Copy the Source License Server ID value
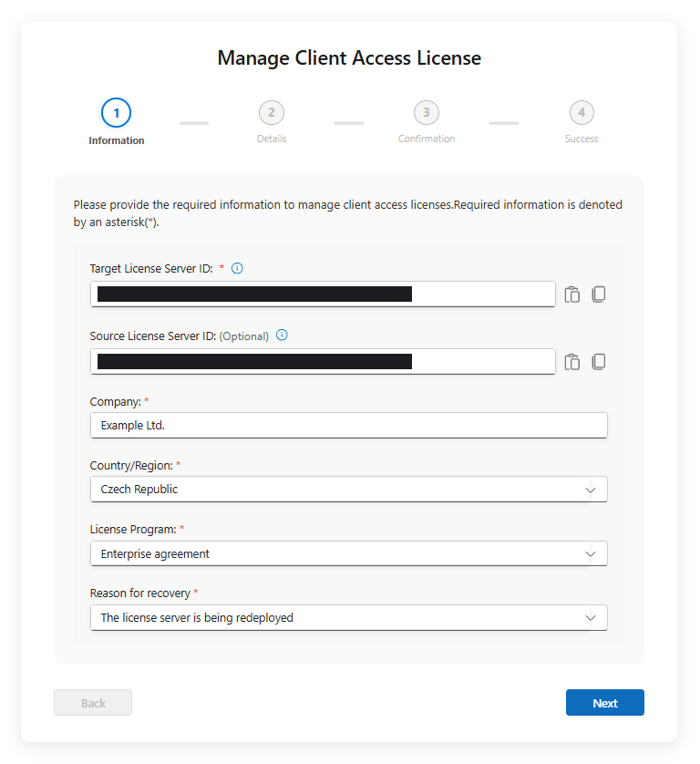Screen dimensions: 700x764 coord(599,362)
